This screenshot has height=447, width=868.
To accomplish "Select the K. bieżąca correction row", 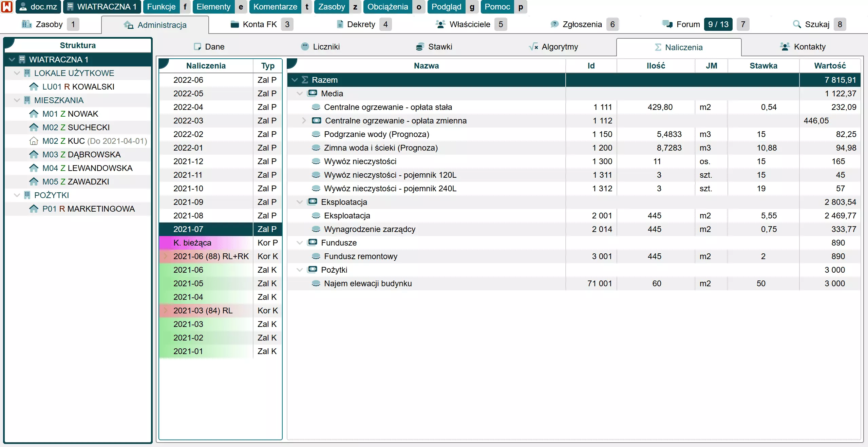I will (x=220, y=243).
